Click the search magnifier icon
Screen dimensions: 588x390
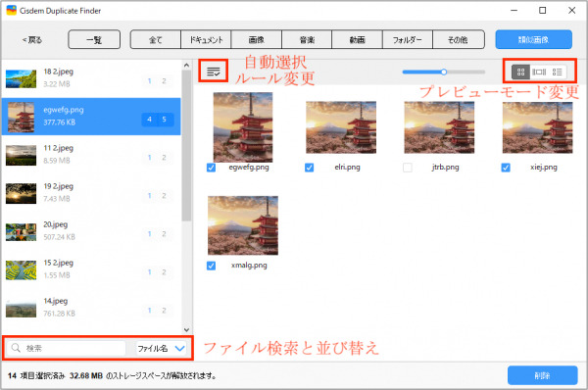[16, 348]
